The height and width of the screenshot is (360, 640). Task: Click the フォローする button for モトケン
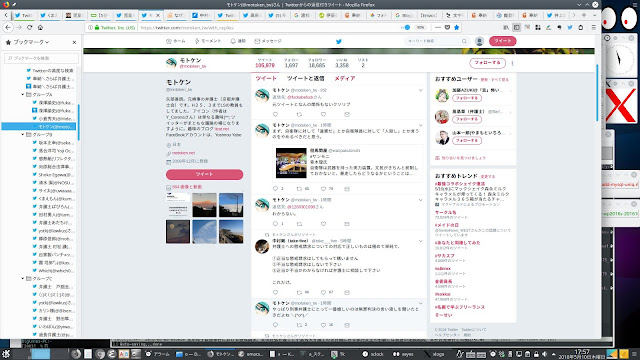[487, 63]
